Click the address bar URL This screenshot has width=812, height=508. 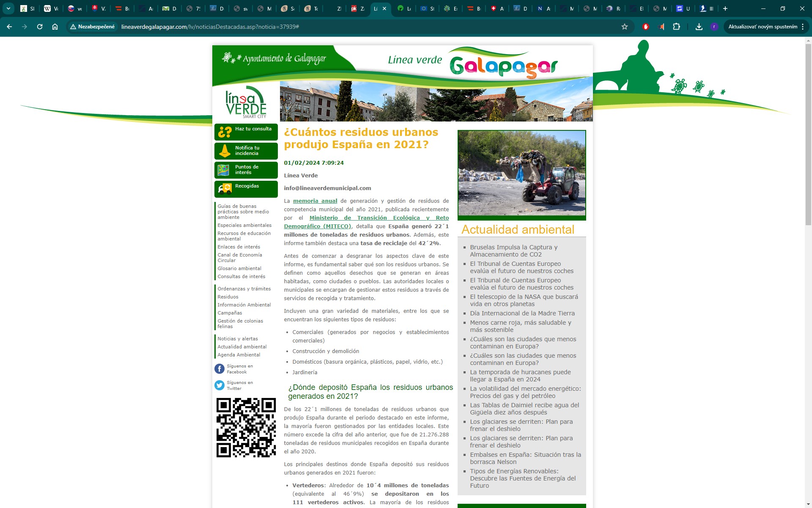[210, 27]
